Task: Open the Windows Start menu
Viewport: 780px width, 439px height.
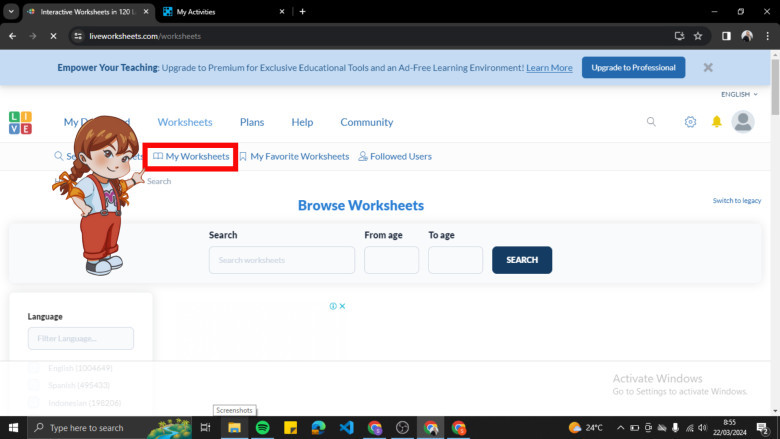Action: [x=13, y=428]
